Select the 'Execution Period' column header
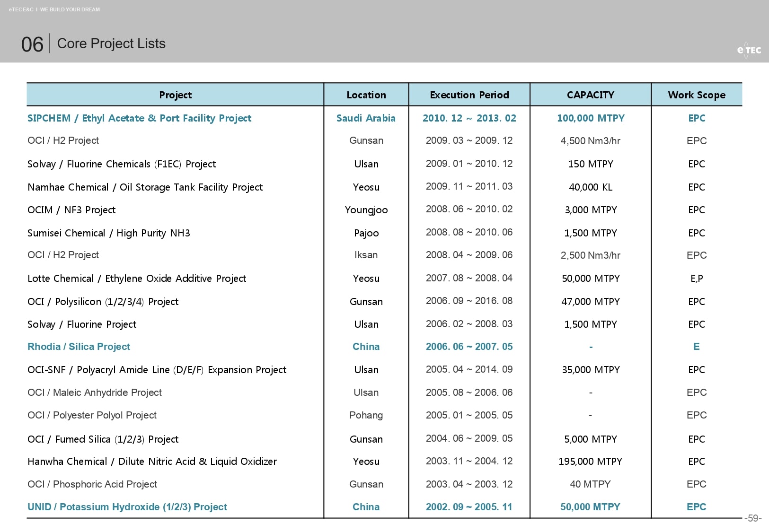The width and height of the screenshot is (769, 532). pyautogui.click(x=469, y=95)
